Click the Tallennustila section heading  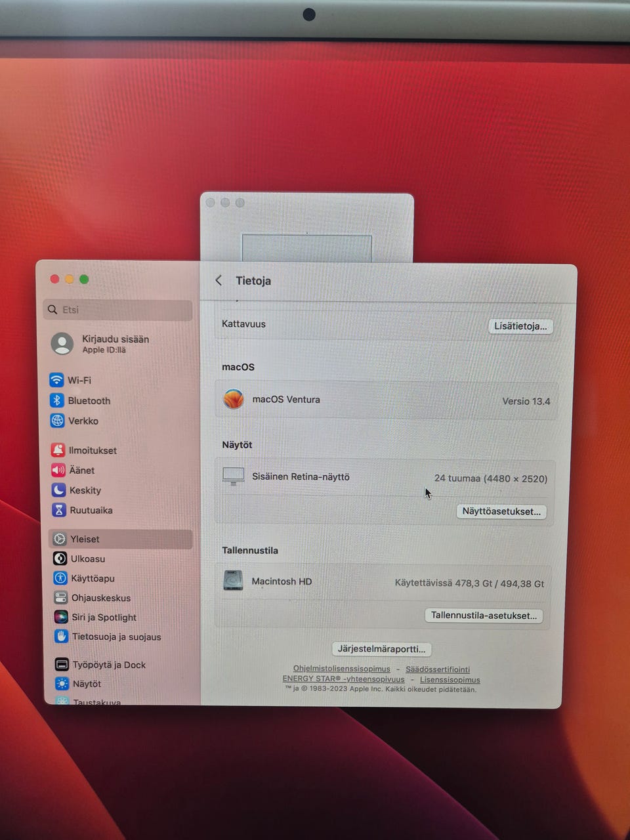(250, 550)
